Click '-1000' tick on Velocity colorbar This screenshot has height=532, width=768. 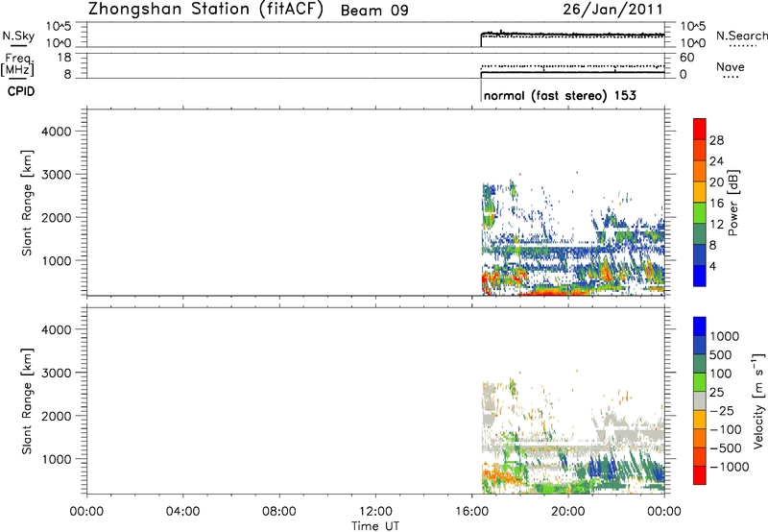pyautogui.click(x=730, y=467)
